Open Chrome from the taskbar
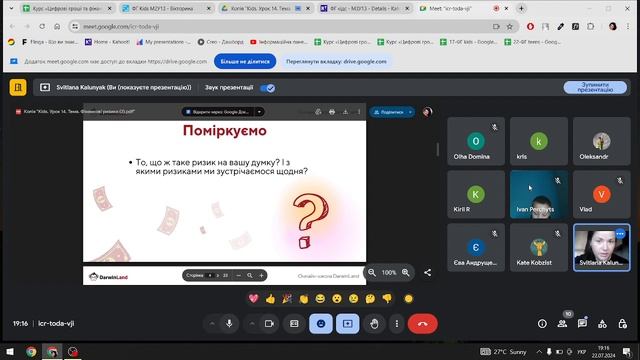The width and height of the screenshot is (640, 360). tap(31, 351)
